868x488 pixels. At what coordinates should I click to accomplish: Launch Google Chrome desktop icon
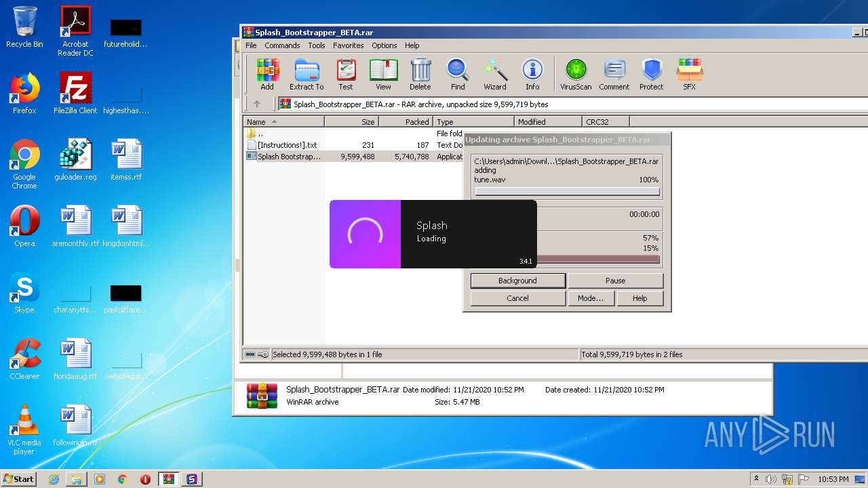pos(24,164)
